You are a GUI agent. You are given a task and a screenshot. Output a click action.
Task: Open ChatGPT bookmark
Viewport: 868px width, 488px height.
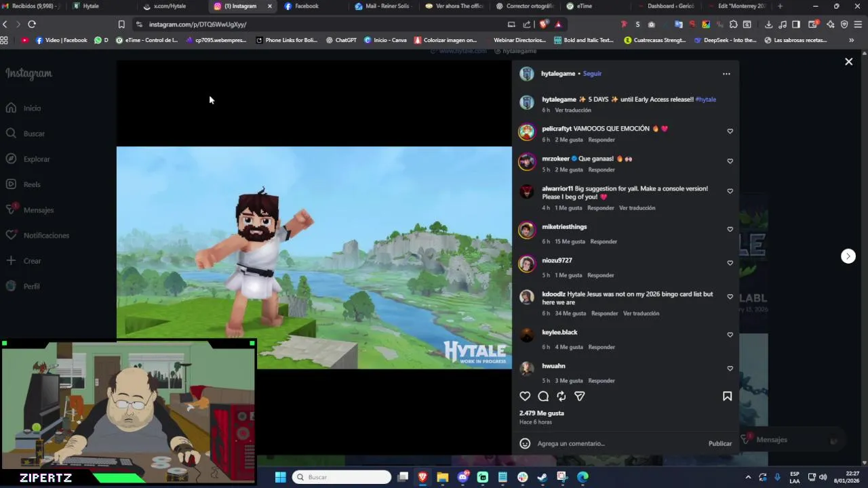point(341,40)
